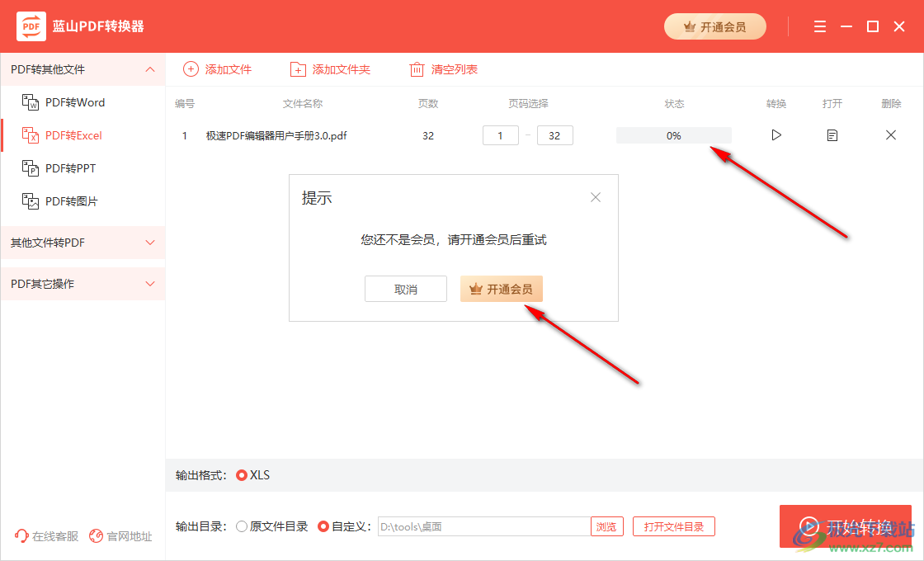Maximize the converter window
924x561 pixels.
[x=873, y=26]
